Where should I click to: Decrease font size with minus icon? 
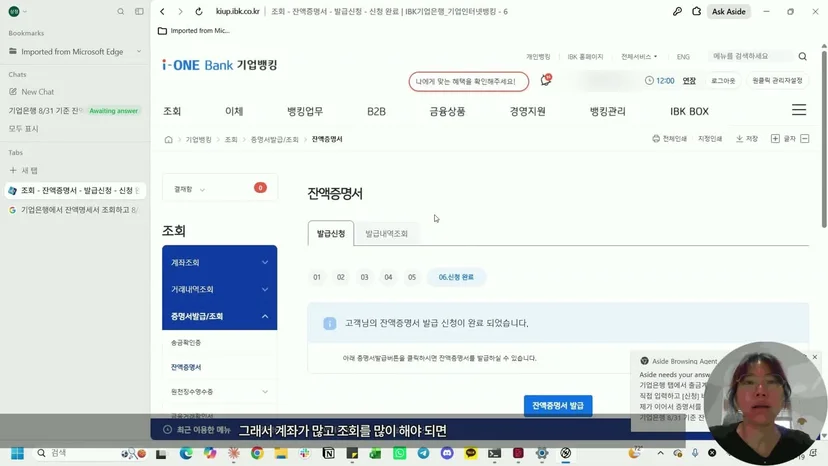point(805,138)
